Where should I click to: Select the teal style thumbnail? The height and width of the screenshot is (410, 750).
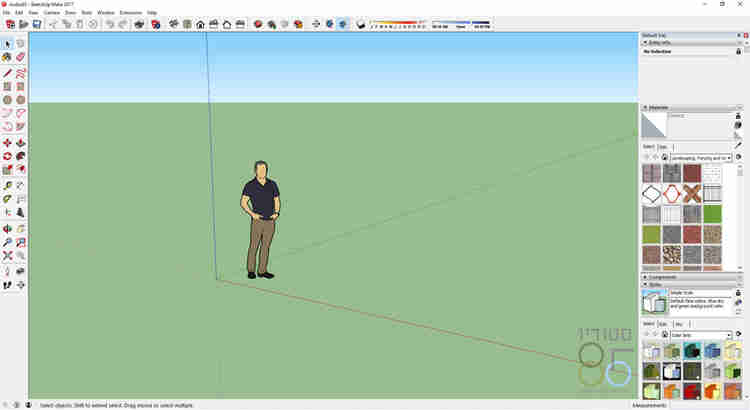[x=692, y=351]
